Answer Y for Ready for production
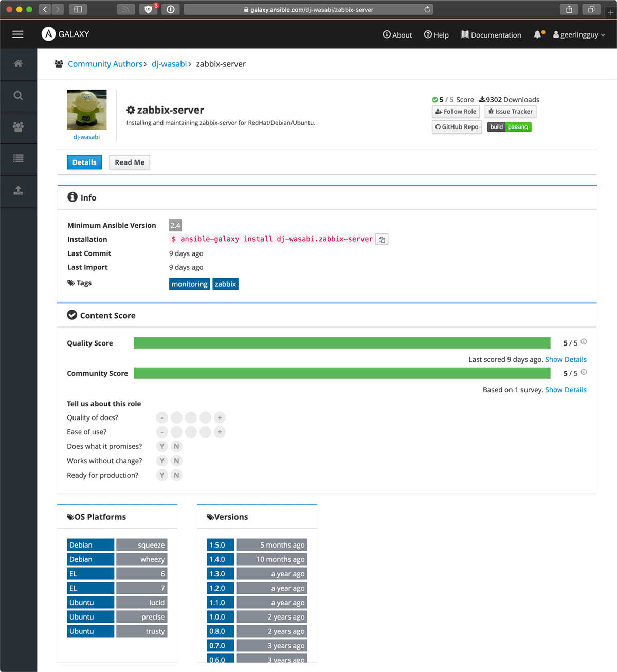617x672 pixels. pos(162,475)
